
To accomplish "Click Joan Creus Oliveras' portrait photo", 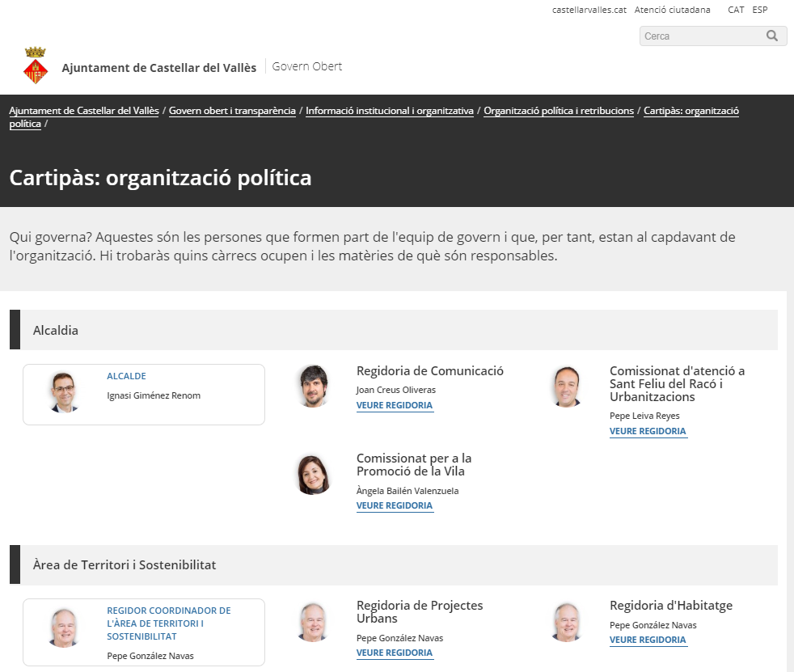I will tap(313, 386).
